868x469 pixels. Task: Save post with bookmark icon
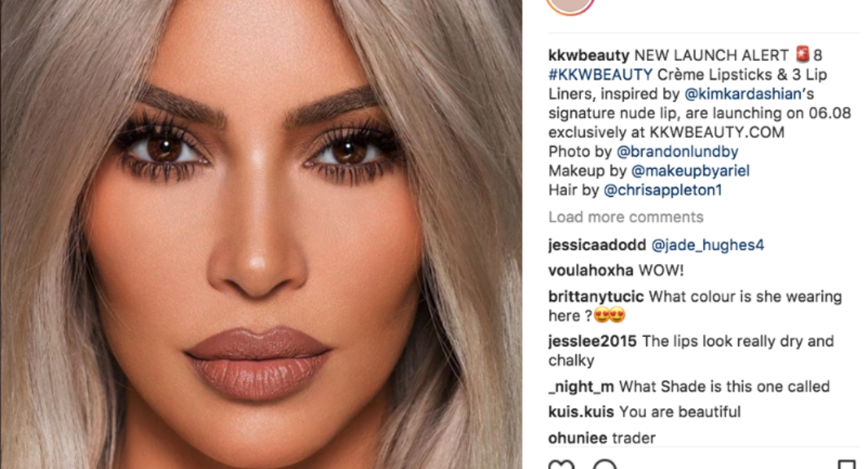click(847, 464)
